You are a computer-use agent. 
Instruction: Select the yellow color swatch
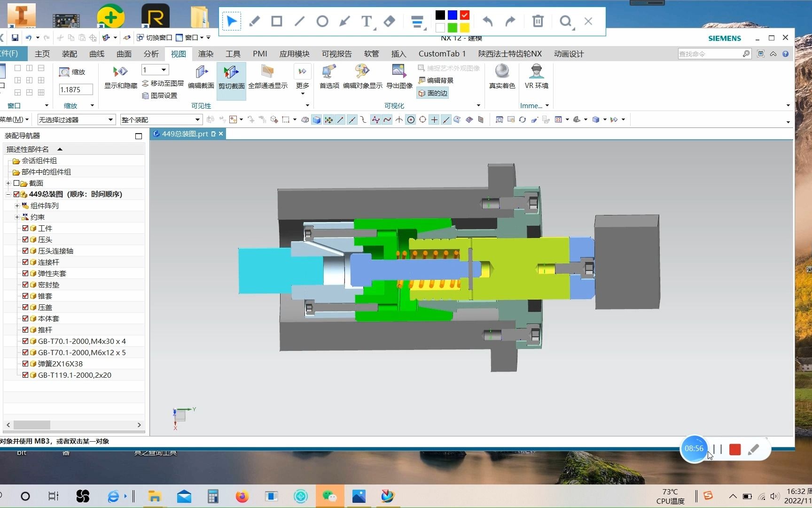pyautogui.click(x=464, y=27)
